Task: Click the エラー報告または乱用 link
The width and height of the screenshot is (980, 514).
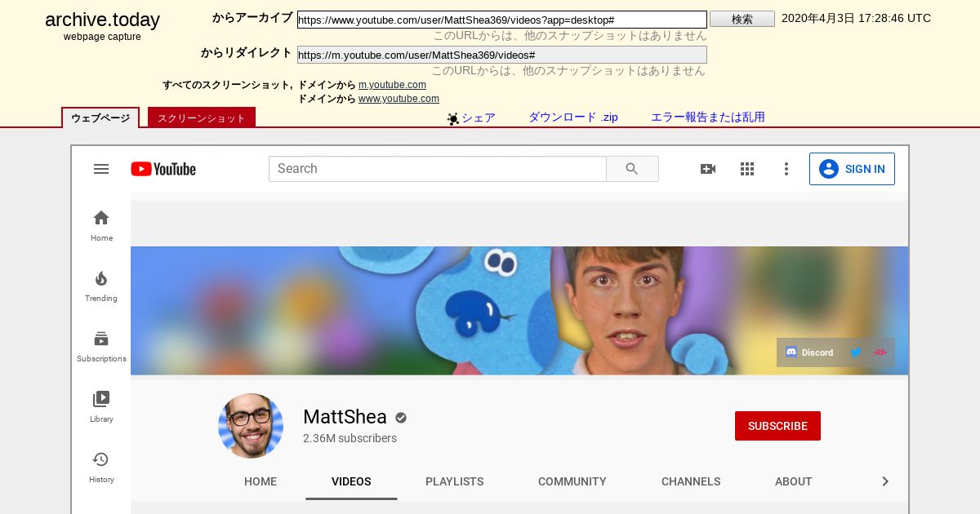Action: click(x=708, y=117)
